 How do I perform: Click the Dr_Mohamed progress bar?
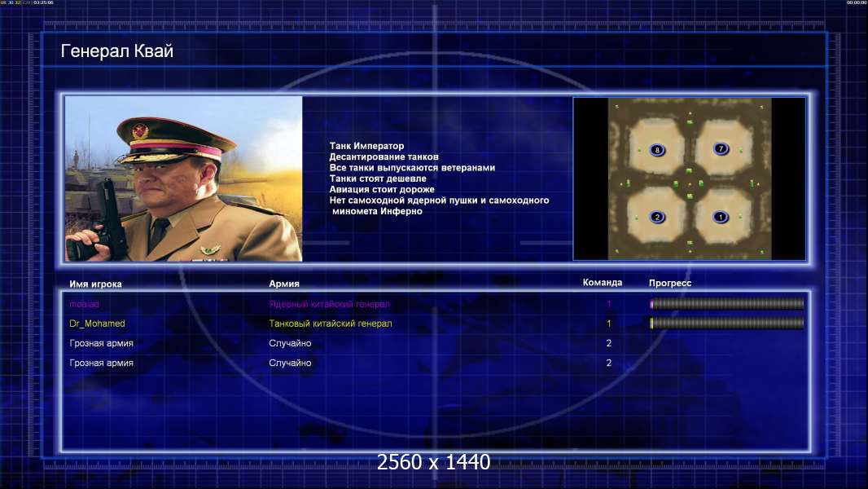pos(727,323)
